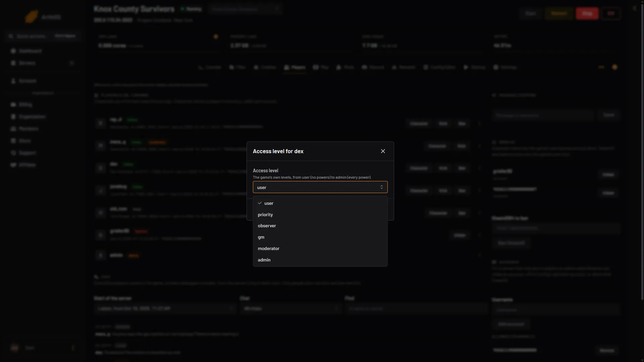Image resolution: width=644 pixels, height=362 pixels.
Task: Click the red Stop server button
Action: [x=587, y=13]
